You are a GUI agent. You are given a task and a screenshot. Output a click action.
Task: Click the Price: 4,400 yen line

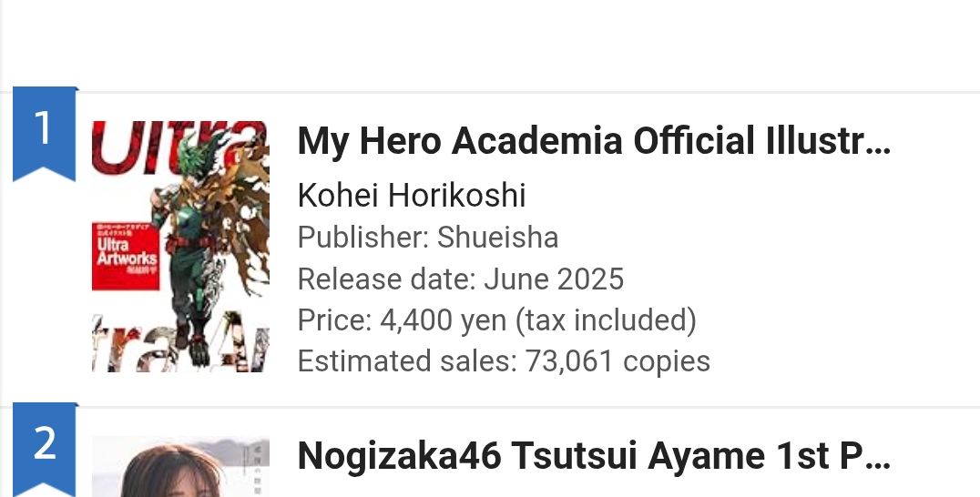(x=497, y=319)
